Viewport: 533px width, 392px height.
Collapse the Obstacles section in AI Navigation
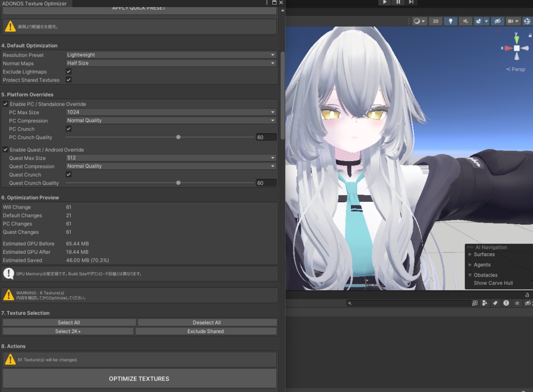(x=470, y=275)
